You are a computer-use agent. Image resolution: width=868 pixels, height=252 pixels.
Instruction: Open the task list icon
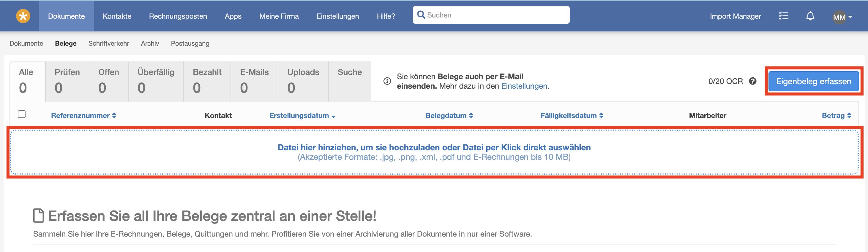click(x=783, y=16)
